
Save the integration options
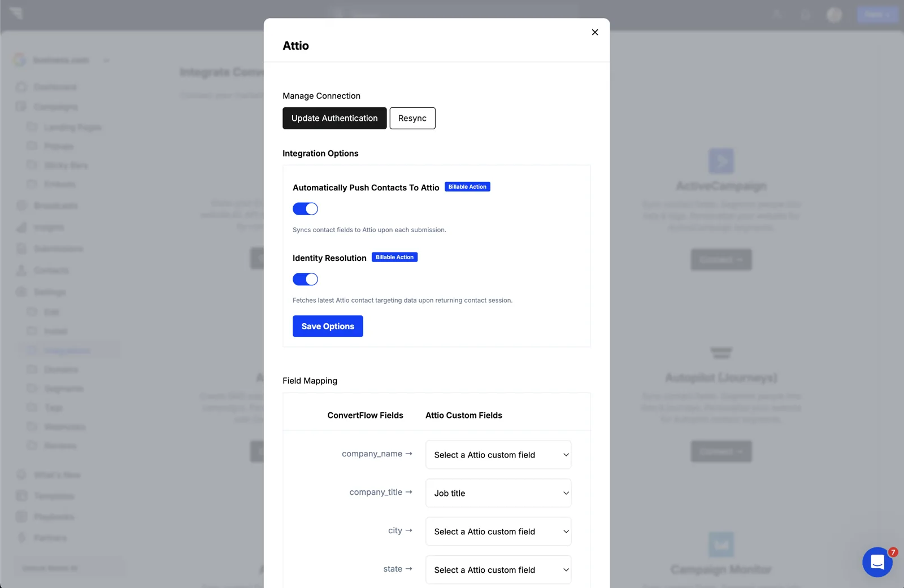[328, 326]
